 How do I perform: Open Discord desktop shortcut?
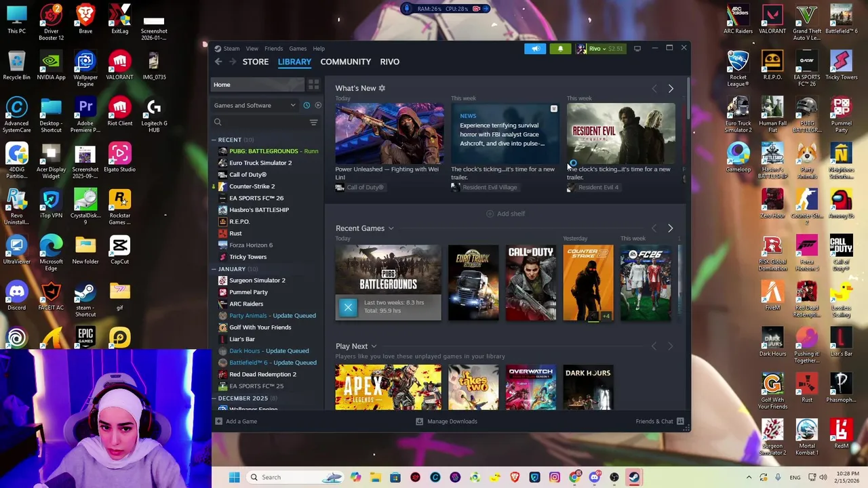click(17, 296)
